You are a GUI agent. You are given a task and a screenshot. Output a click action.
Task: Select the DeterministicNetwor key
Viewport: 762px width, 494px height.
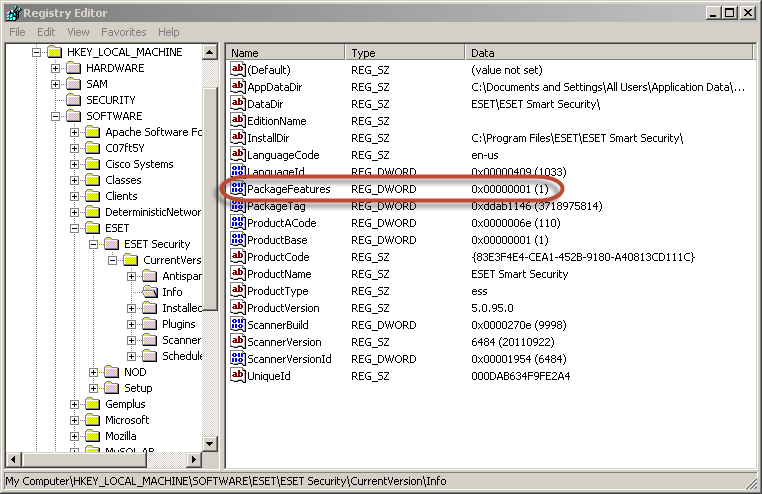[x=153, y=212]
